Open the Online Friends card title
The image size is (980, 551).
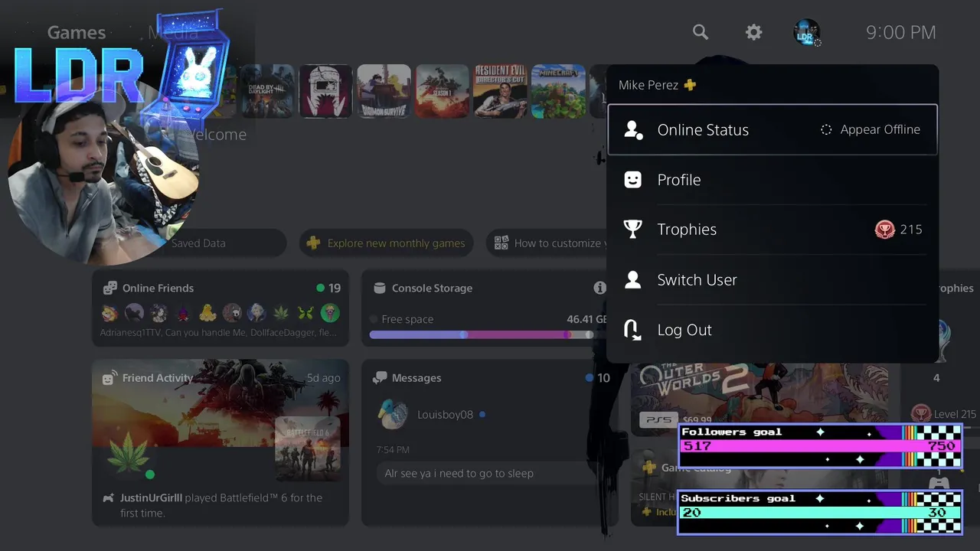point(158,289)
